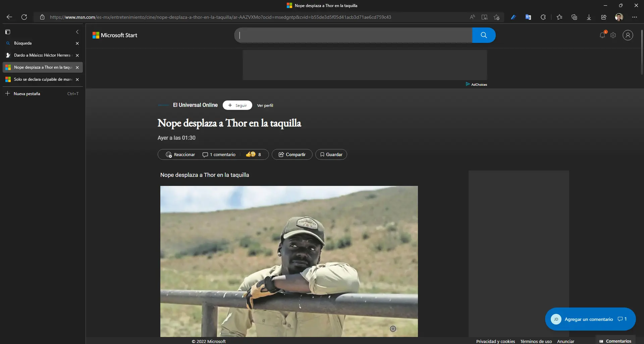Click the Compartir button

click(x=292, y=154)
